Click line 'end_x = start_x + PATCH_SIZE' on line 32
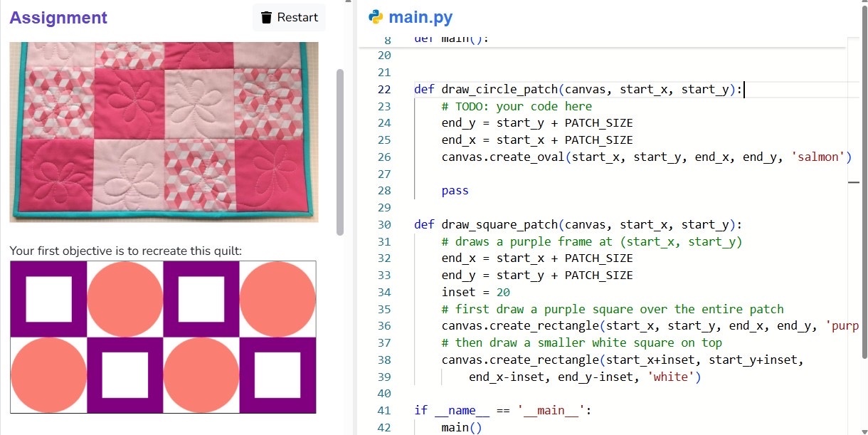Viewport: 868px width, 435px height. tap(537, 258)
